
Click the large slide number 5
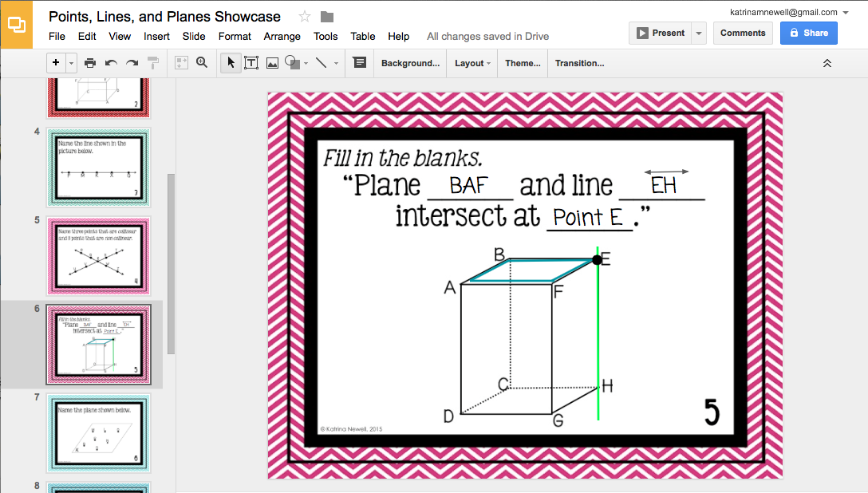click(712, 412)
